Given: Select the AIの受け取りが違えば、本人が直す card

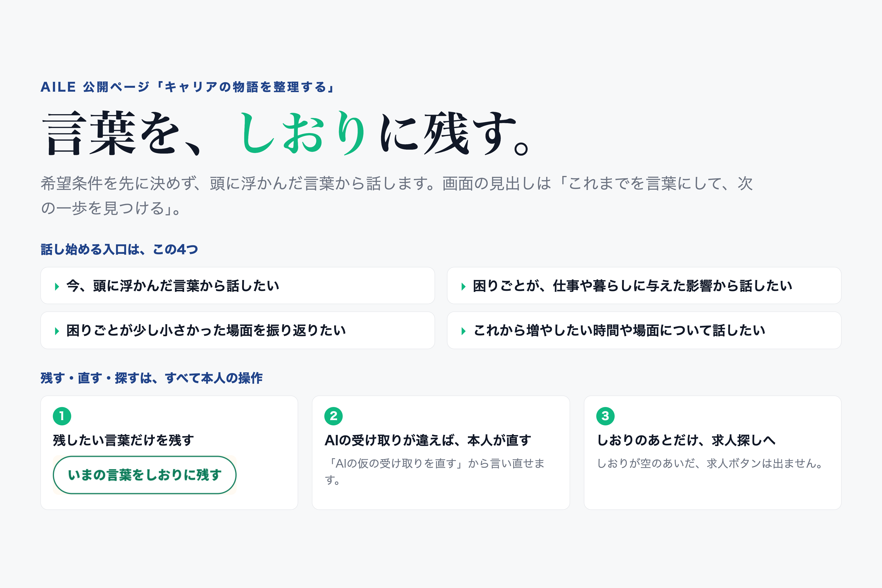Looking at the screenshot, I should (441, 453).
